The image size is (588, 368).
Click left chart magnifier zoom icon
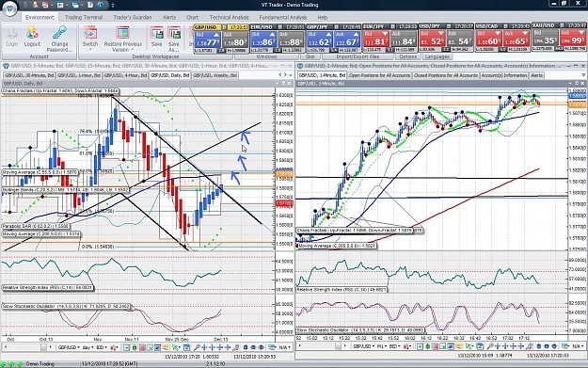coord(197,347)
